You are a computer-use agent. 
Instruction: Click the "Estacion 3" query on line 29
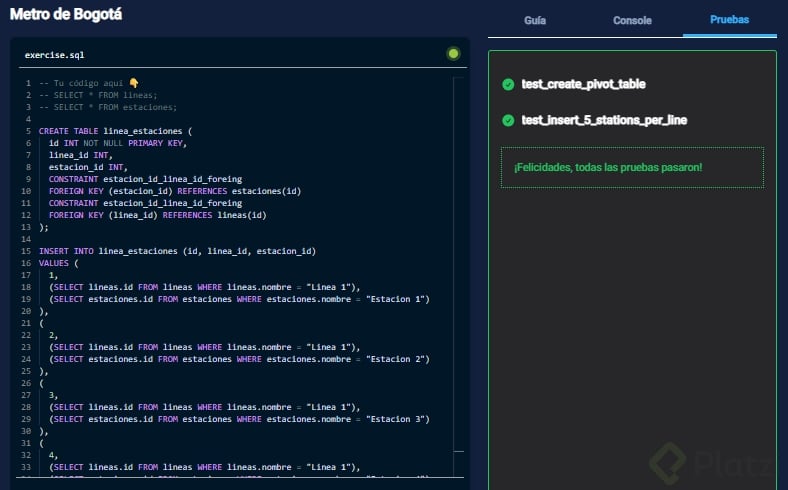pos(239,419)
